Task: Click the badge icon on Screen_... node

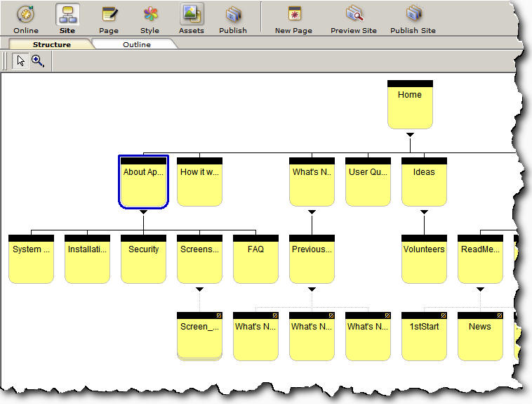Action: click(x=219, y=315)
